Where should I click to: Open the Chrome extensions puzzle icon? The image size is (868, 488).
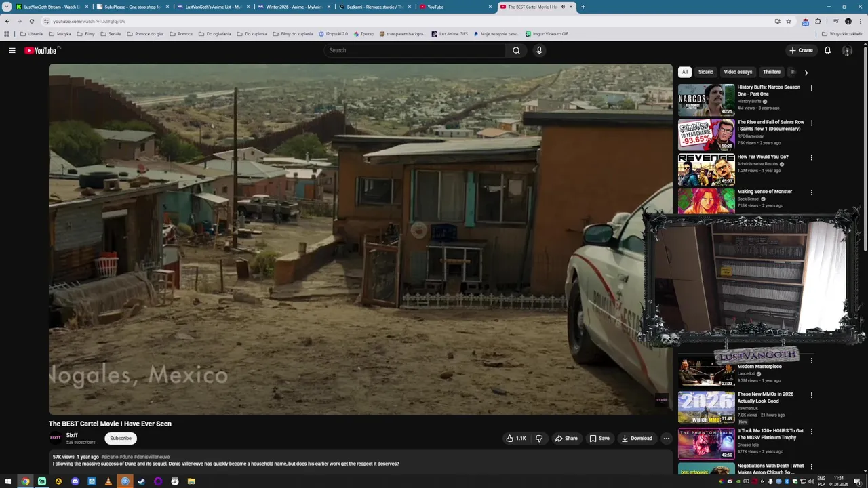[x=818, y=21]
